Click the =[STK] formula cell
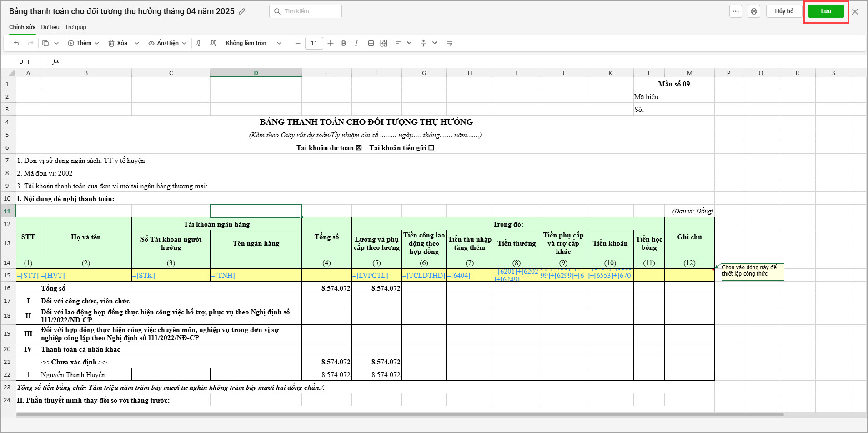Image resolution: width=868 pixels, height=433 pixels. click(x=171, y=275)
